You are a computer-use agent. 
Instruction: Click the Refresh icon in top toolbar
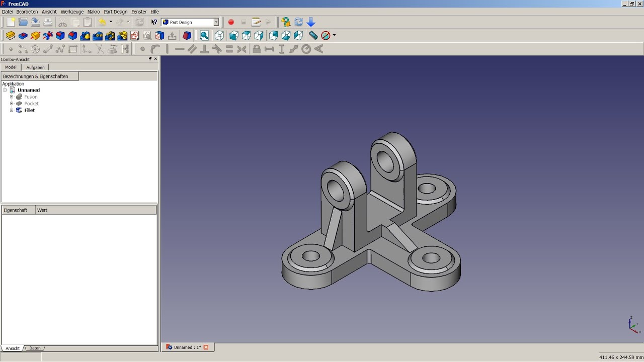click(x=298, y=22)
